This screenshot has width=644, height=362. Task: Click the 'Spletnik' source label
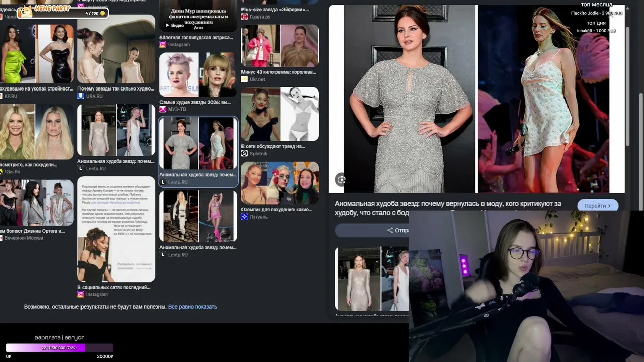(259, 153)
